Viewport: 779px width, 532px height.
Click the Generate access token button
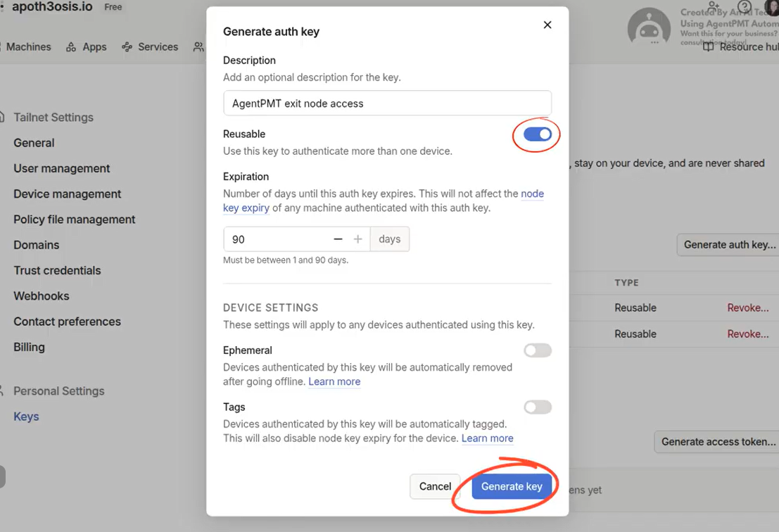pos(717,442)
